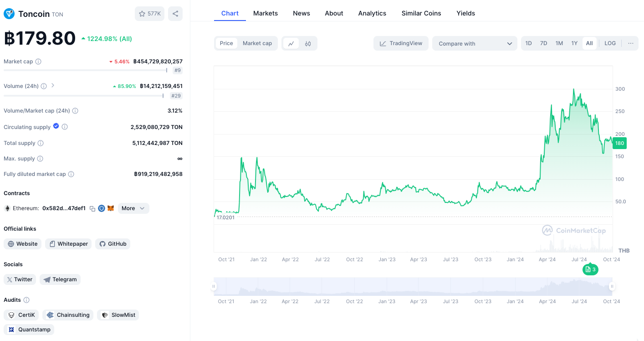Click the Max. supply info icon
Image resolution: width=644 pixels, height=341 pixels.
(x=40, y=159)
